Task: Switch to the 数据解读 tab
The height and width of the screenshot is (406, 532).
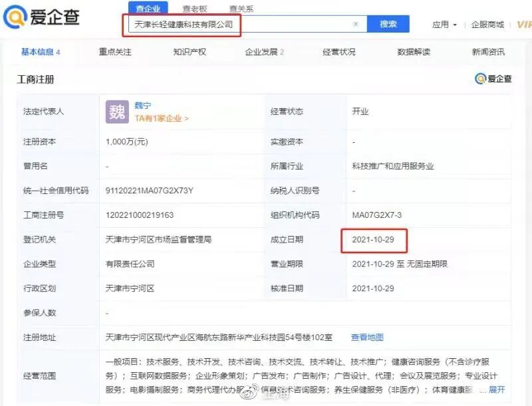Action: click(x=414, y=52)
